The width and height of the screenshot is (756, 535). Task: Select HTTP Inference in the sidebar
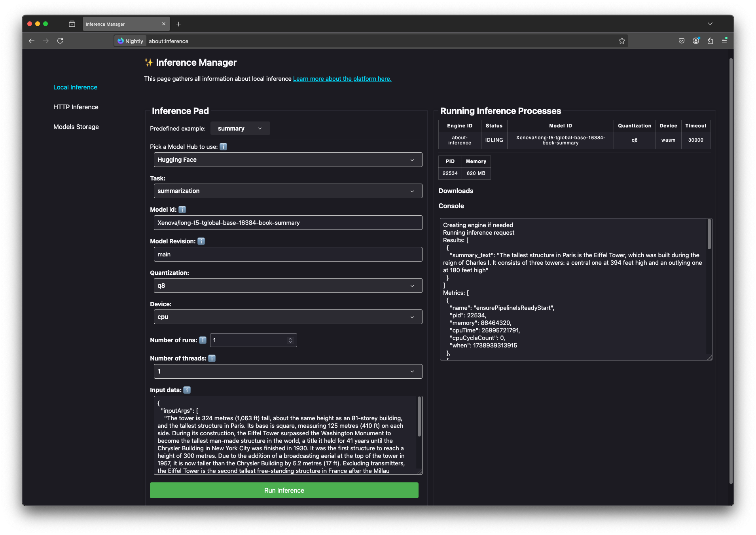tap(76, 107)
